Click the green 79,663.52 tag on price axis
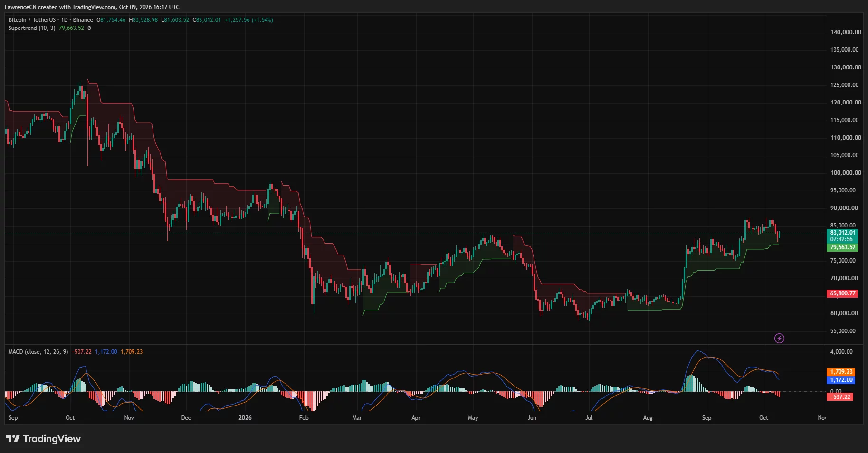 (x=842, y=247)
